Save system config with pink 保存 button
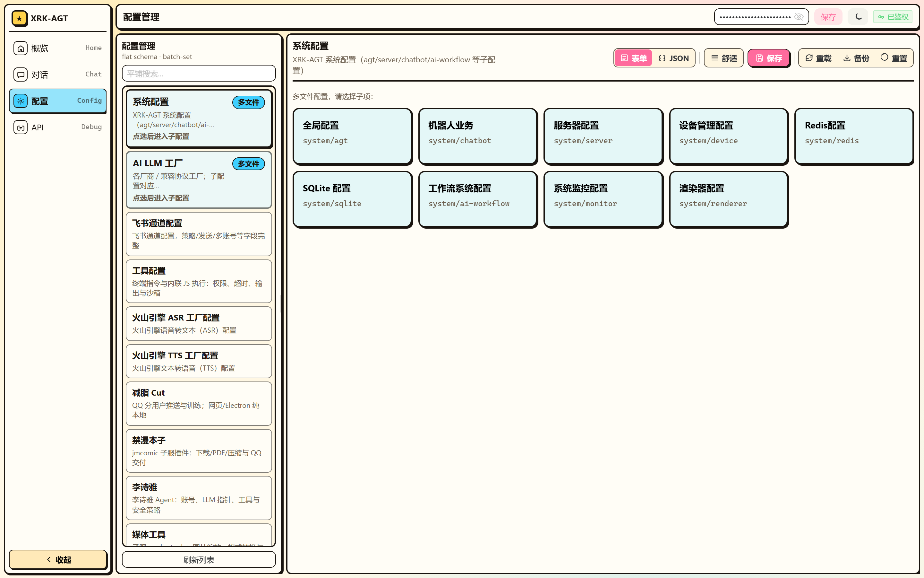This screenshot has width=924, height=578. (769, 58)
